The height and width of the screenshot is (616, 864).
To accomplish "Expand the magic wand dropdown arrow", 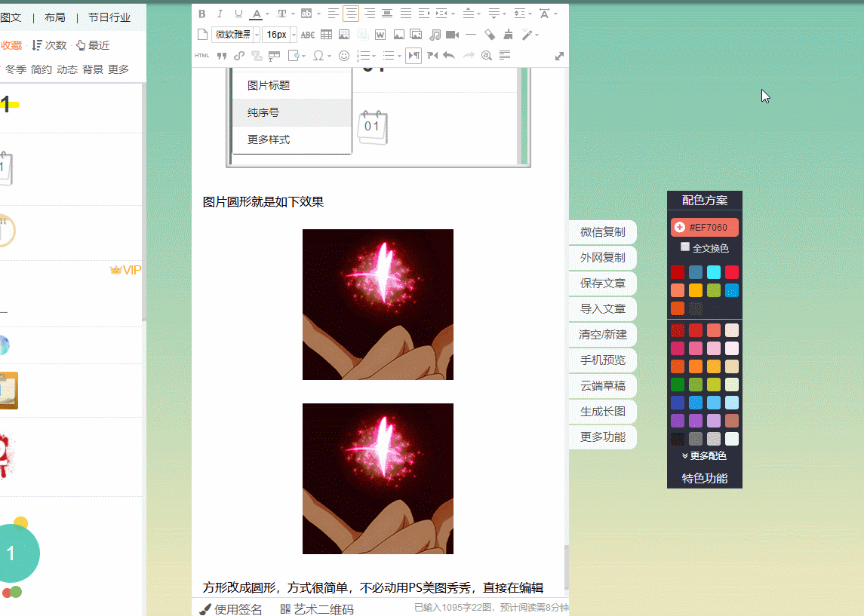I will 537,35.
